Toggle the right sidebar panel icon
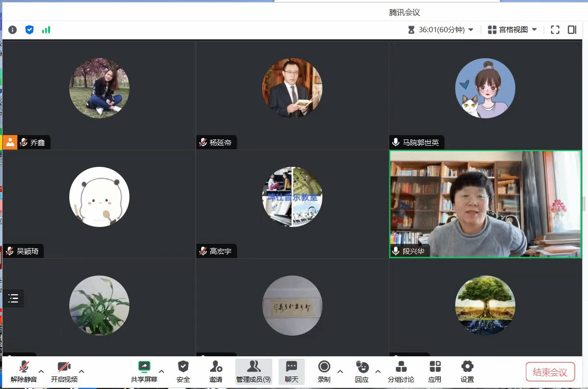This screenshot has height=389, width=588. [x=572, y=30]
